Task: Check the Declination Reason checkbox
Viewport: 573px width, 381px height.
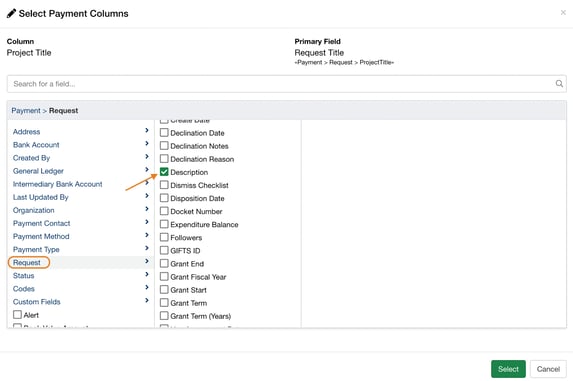Action: click(x=164, y=159)
